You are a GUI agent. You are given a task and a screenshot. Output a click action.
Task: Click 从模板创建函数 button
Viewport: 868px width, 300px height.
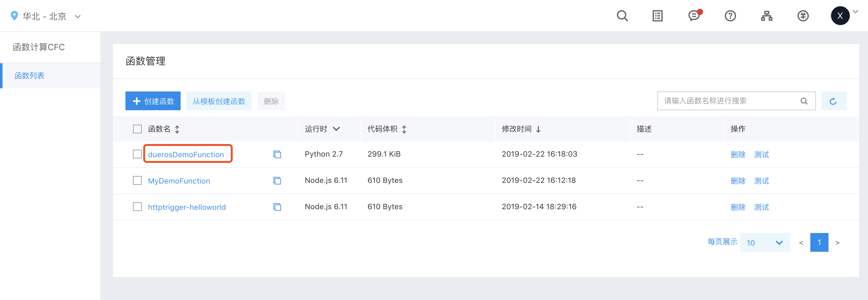point(219,101)
